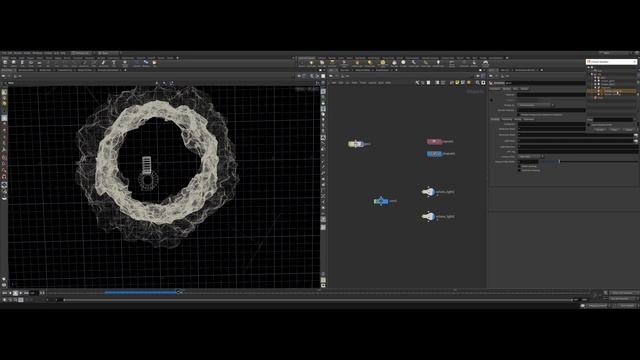Select the Grid shelf tool

pos(40,62)
